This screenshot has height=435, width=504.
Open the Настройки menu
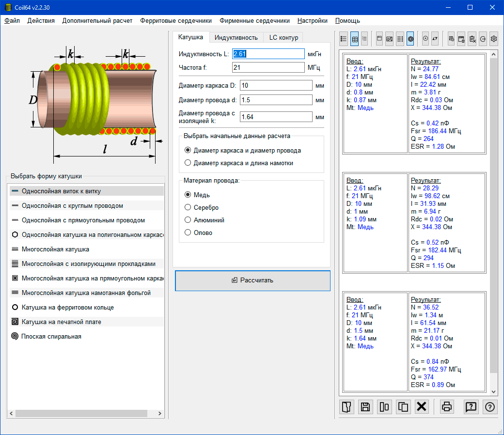[x=313, y=20]
